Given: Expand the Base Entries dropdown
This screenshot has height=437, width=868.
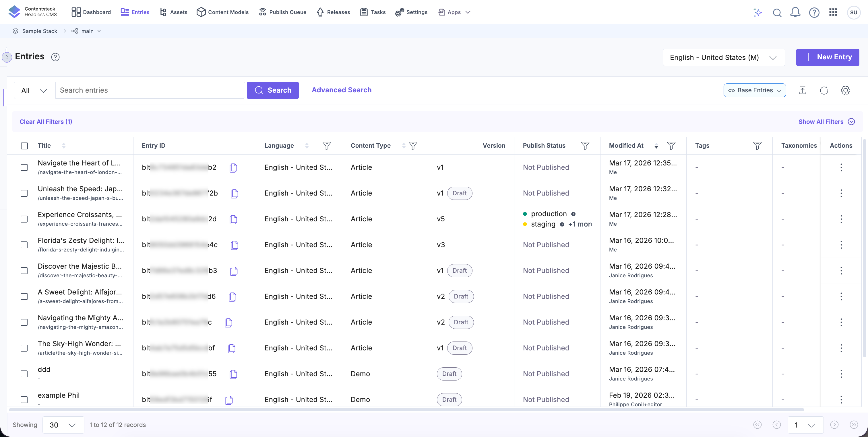Looking at the screenshot, I should point(754,90).
